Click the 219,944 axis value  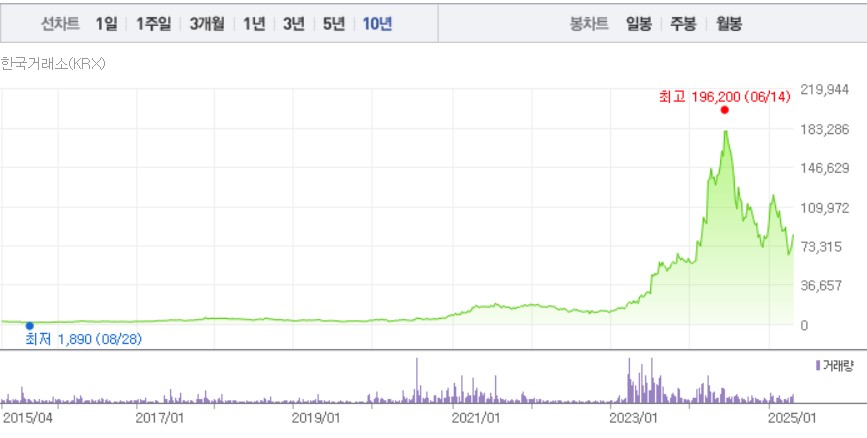[x=825, y=91]
